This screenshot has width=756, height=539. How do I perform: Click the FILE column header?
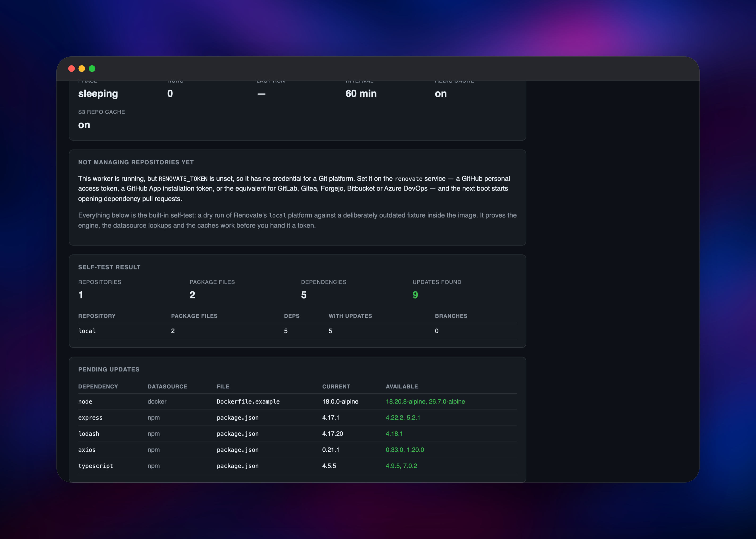pyautogui.click(x=223, y=387)
